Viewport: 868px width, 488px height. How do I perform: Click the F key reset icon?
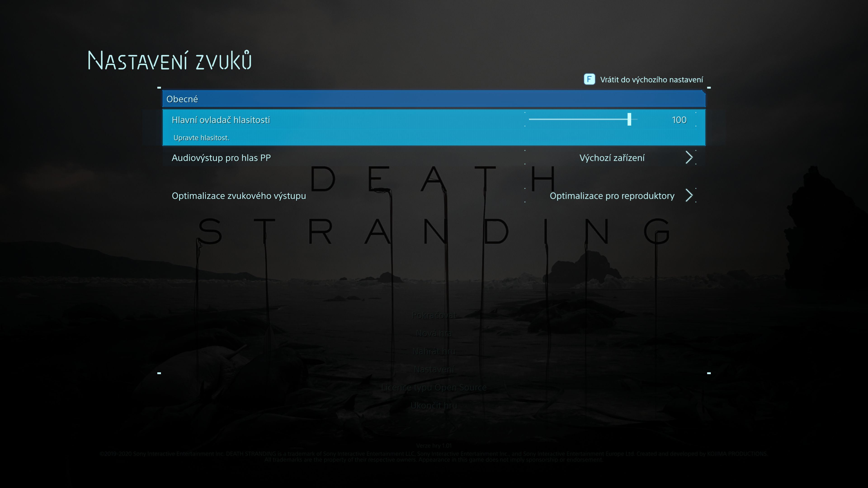point(589,80)
